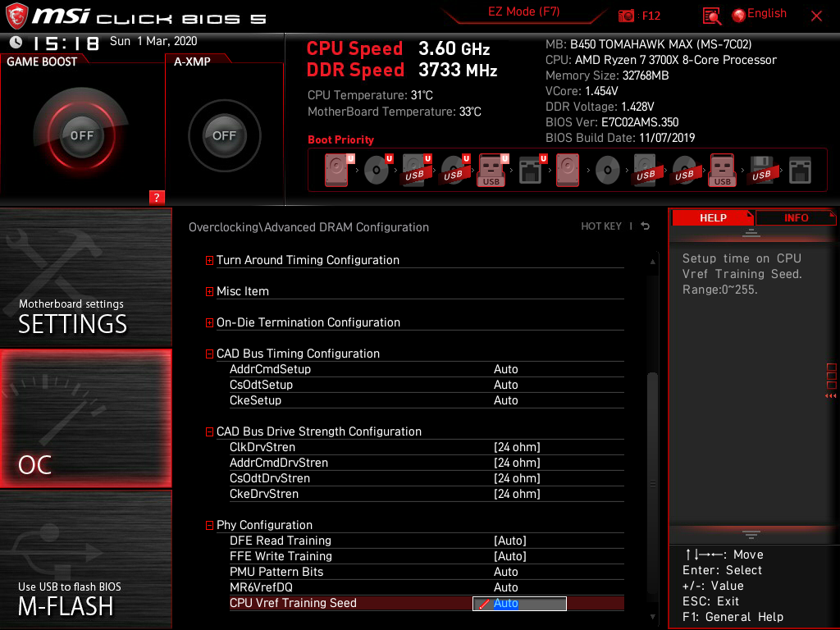Expand Turn Around Timing Configuration

(209, 260)
